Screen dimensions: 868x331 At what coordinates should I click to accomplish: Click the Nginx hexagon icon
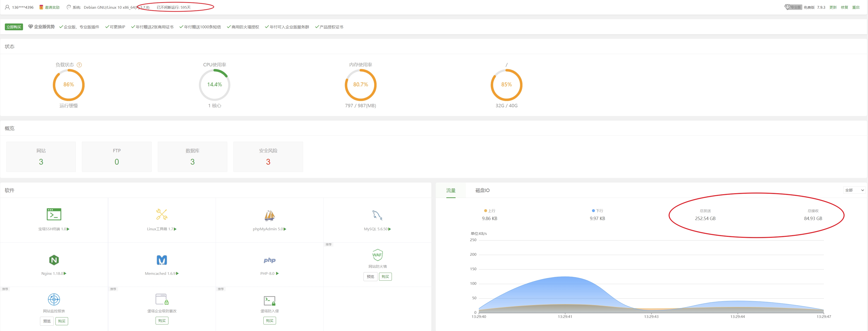click(x=54, y=260)
